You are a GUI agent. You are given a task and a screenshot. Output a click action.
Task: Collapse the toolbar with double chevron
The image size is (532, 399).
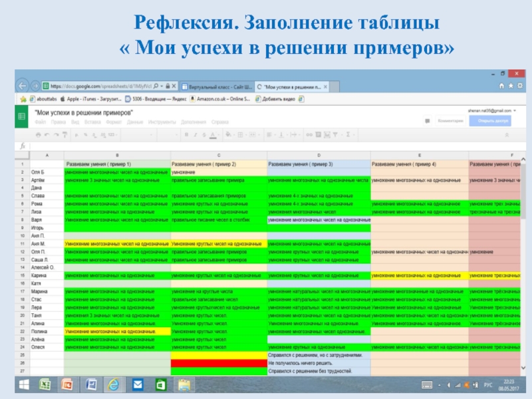pos(507,135)
